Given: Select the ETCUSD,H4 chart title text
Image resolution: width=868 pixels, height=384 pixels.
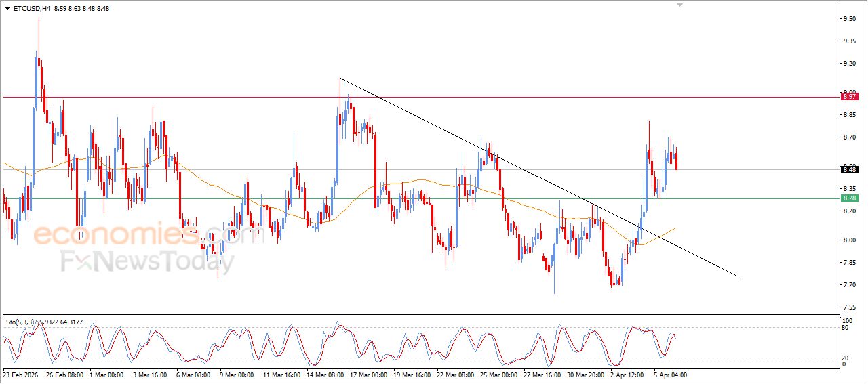Looking at the screenshot, I should pyautogui.click(x=31, y=9).
